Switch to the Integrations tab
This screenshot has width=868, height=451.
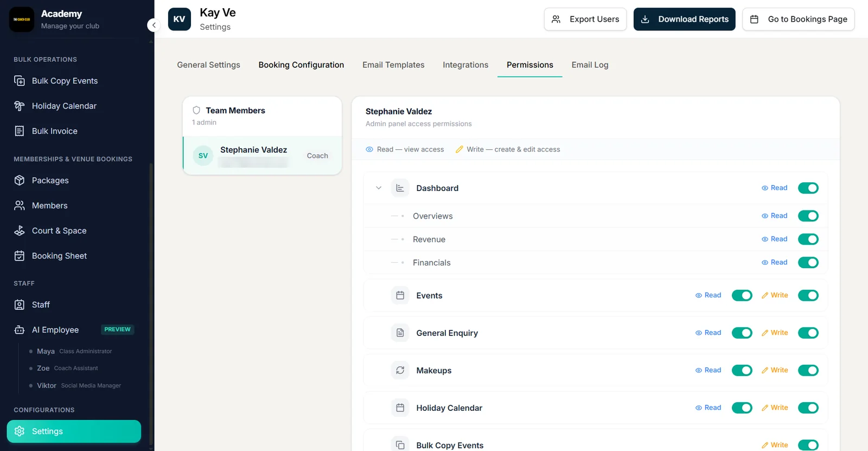point(465,65)
